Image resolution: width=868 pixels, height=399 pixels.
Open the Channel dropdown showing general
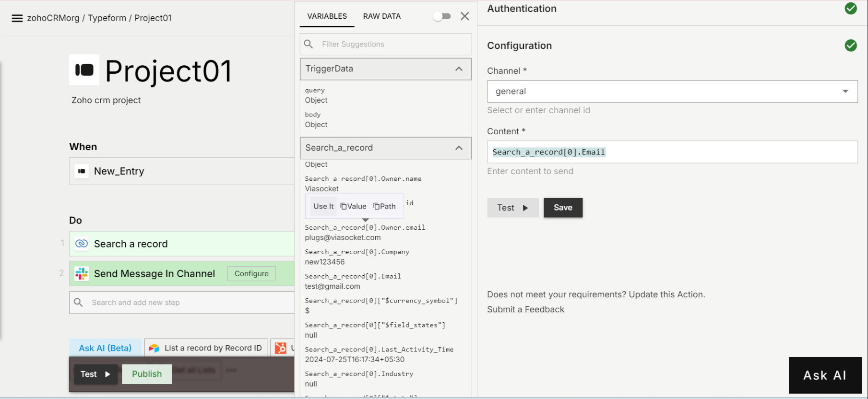(672, 91)
